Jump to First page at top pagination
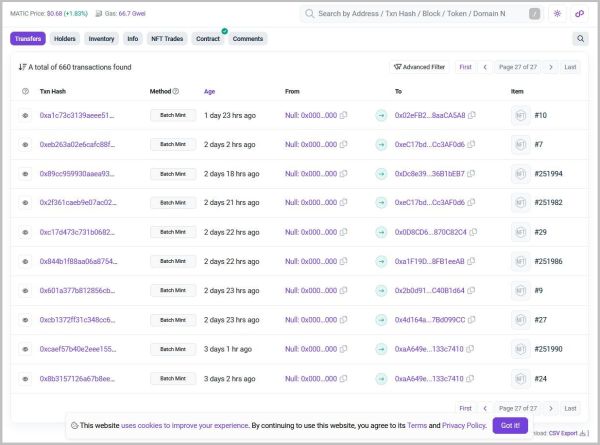This screenshot has height=445, width=600. (x=465, y=67)
